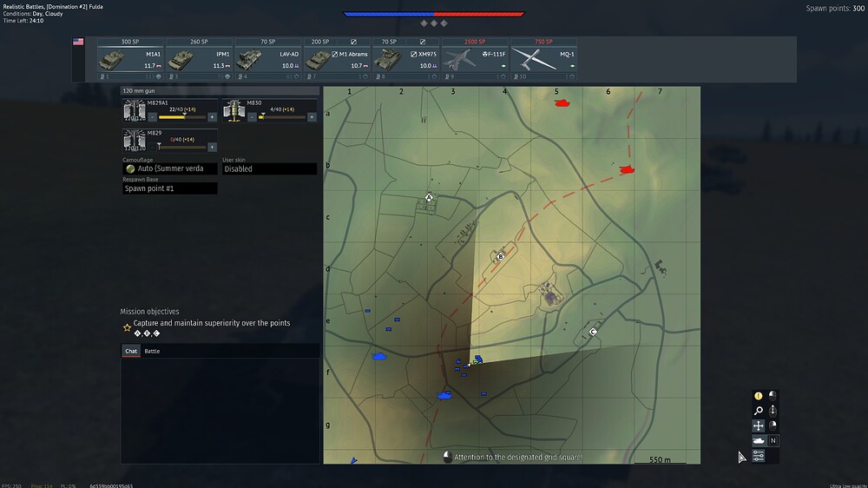
Task: Increase M829A1 ammo count with plus
Action: [x=212, y=117]
